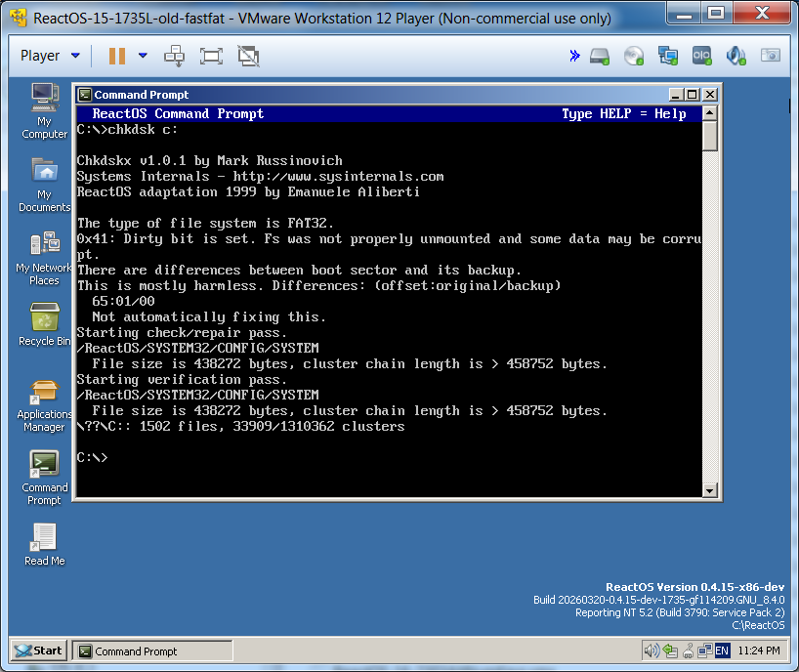Select Command Prompt taskbar button
The width and height of the screenshot is (799, 672).
pos(153,651)
